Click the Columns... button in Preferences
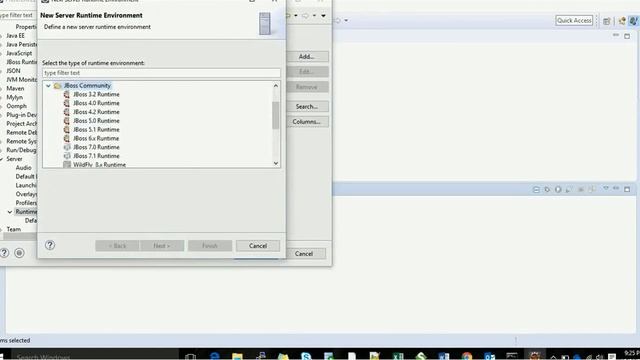Viewport: 640px width, 360px height. (x=307, y=122)
